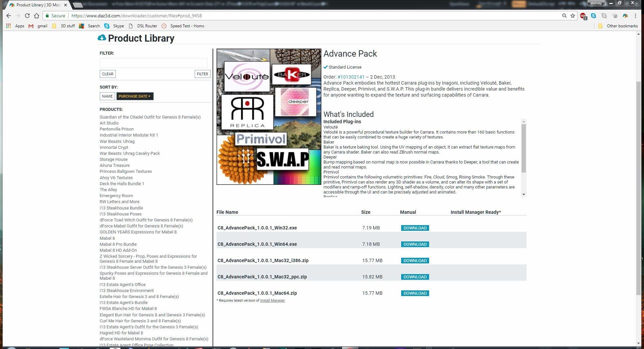
Task: Click up arrow of What's Included scrollbar
Action: (524, 121)
